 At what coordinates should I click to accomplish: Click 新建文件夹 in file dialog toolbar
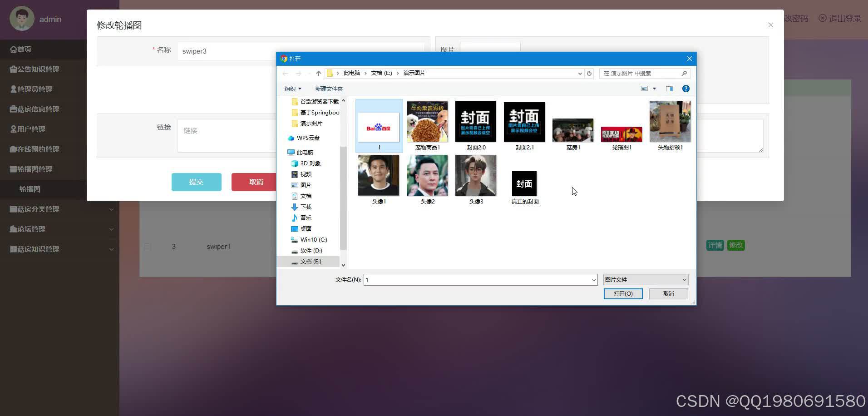coord(329,89)
